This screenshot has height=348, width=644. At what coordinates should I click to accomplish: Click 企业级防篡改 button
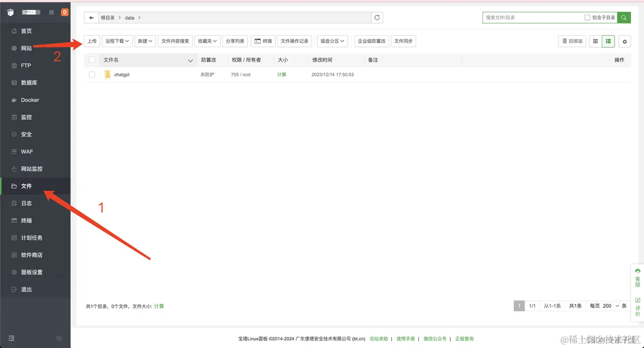pyautogui.click(x=371, y=41)
